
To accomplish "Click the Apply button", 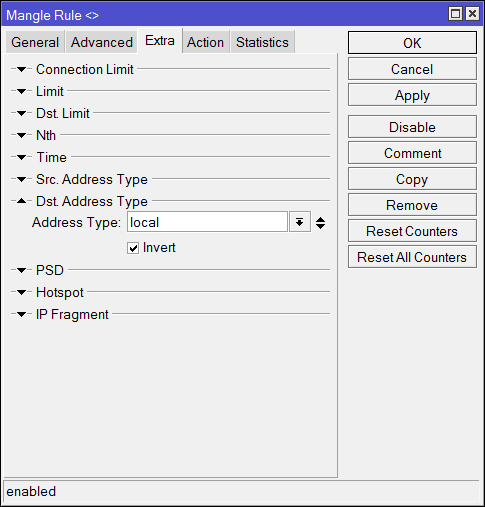I will click(x=412, y=95).
